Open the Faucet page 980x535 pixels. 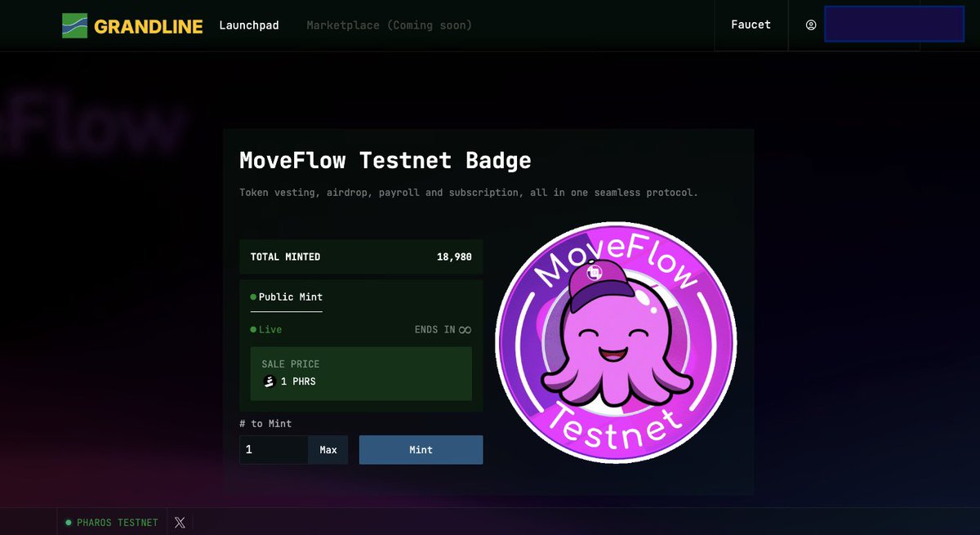(751, 25)
